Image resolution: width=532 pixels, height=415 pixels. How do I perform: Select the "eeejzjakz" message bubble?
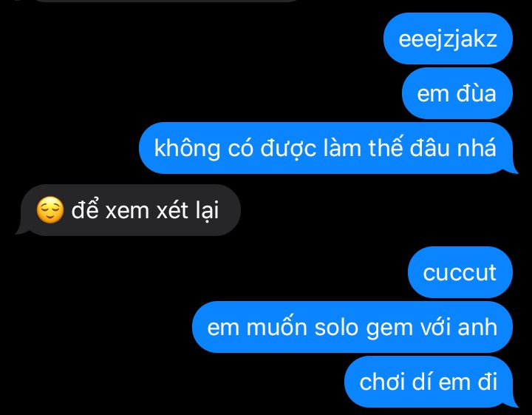tap(448, 38)
